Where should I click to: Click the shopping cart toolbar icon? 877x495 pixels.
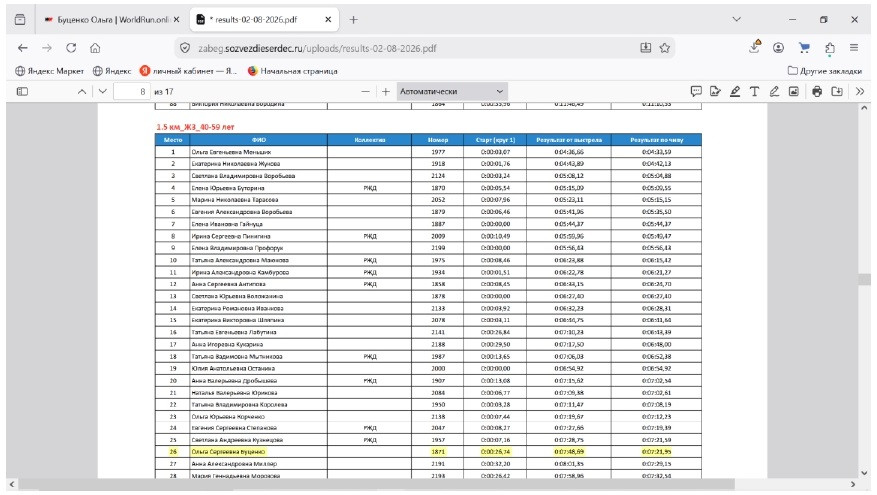804,48
